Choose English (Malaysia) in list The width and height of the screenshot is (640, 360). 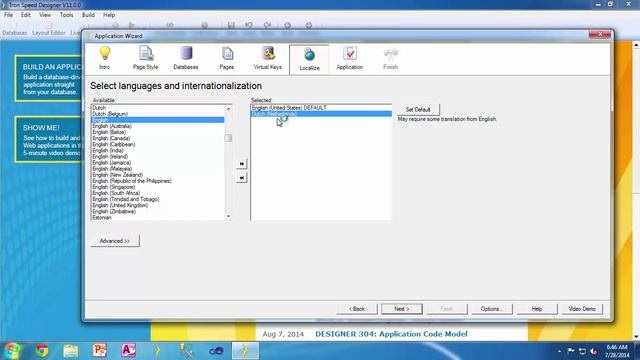(x=158, y=169)
